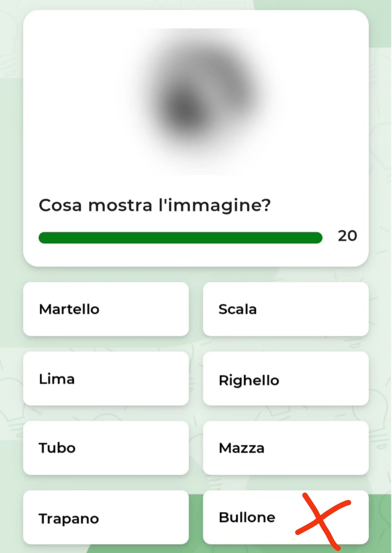Choose the answer meaning hammer
This screenshot has width=392, height=553.
[106, 309]
